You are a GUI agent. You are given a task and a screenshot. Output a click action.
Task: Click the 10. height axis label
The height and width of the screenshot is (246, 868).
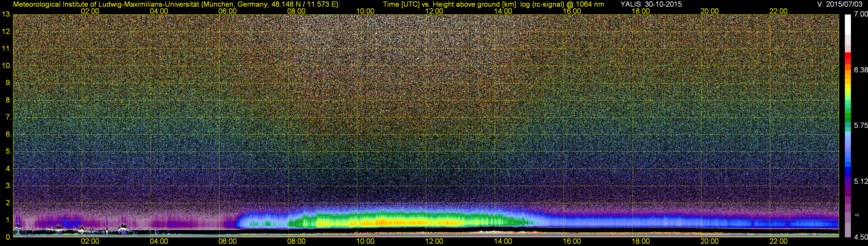[x=6, y=66]
